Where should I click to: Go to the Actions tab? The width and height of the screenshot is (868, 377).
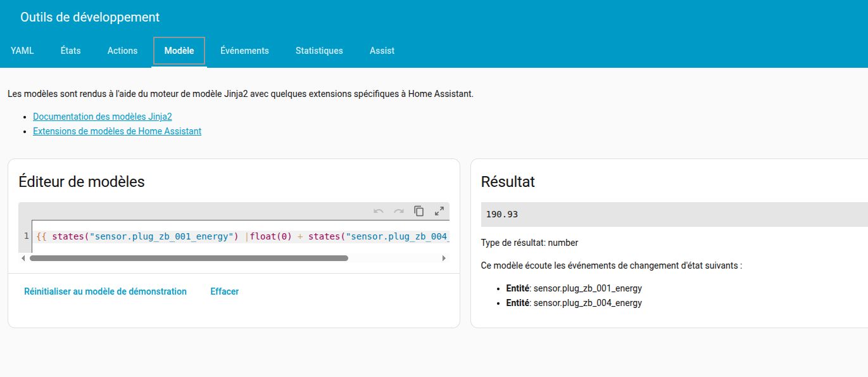[122, 51]
